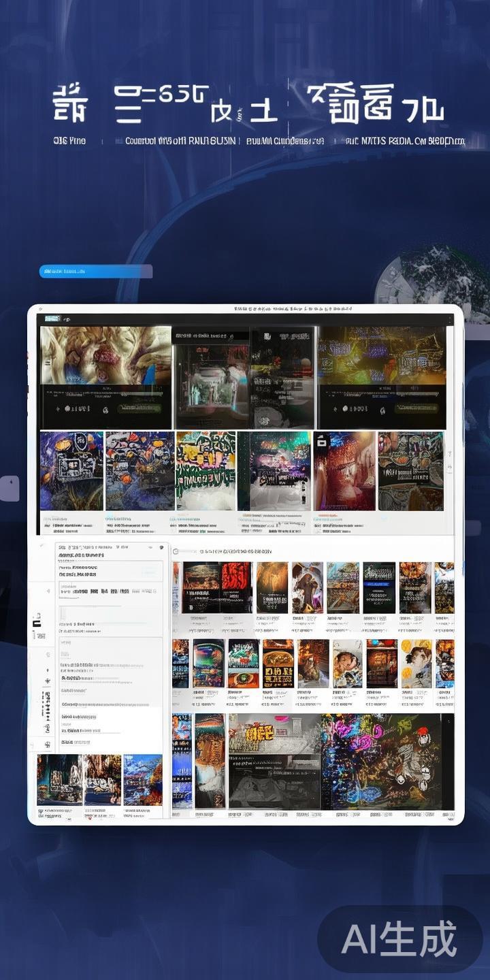Click the bottom icon in the left vertical sidebar
The width and height of the screenshot is (490, 980).
48,745
